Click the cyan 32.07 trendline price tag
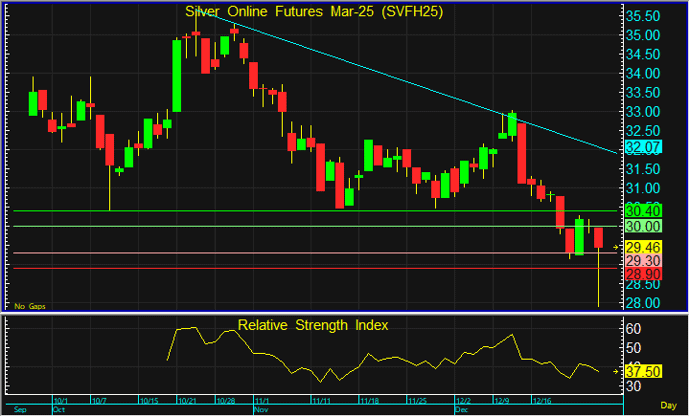 pos(642,147)
